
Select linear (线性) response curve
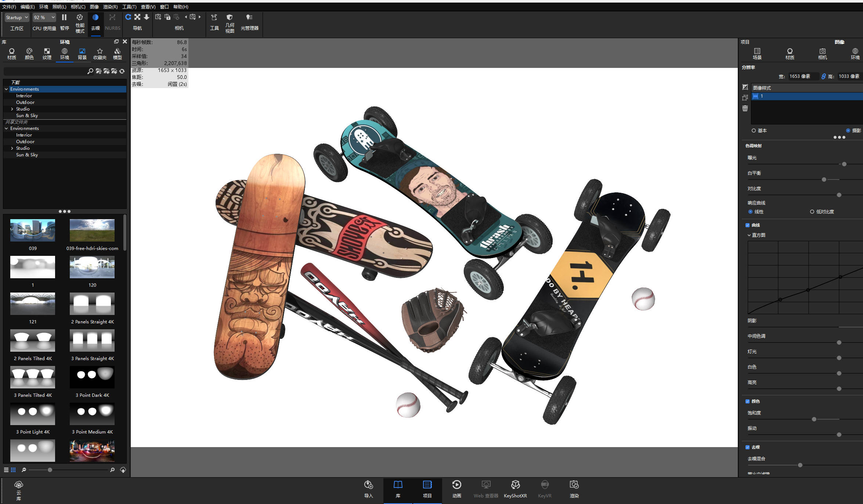[x=750, y=212]
